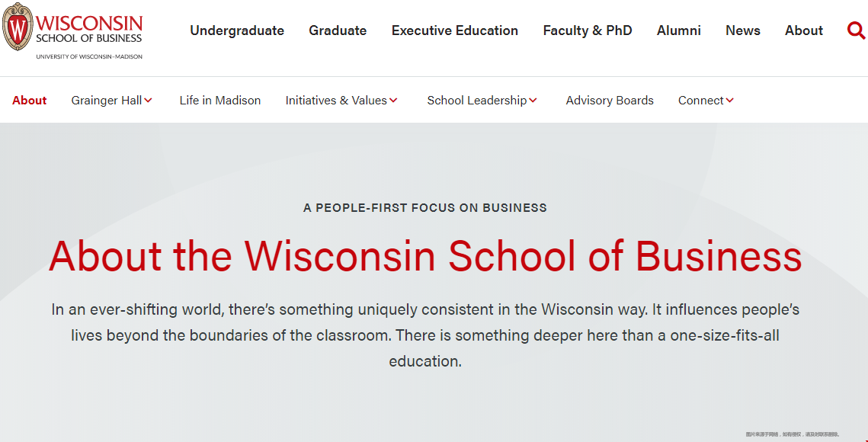Go to Executive Education
The image size is (868, 442).
point(455,30)
